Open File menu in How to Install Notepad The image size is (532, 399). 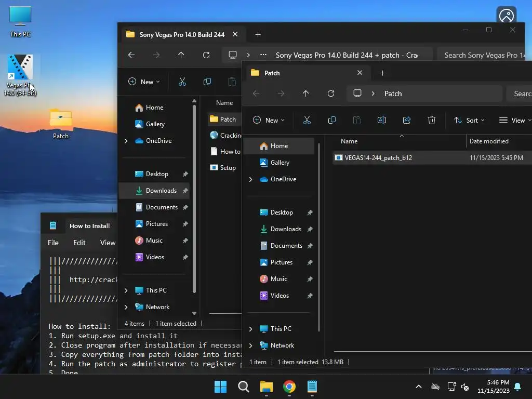pos(53,243)
